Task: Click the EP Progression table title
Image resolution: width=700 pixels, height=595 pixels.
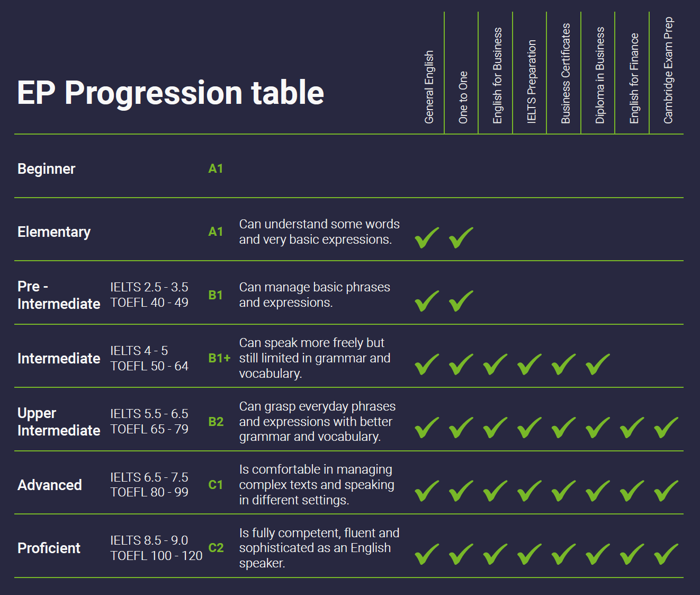Action: (x=170, y=93)
